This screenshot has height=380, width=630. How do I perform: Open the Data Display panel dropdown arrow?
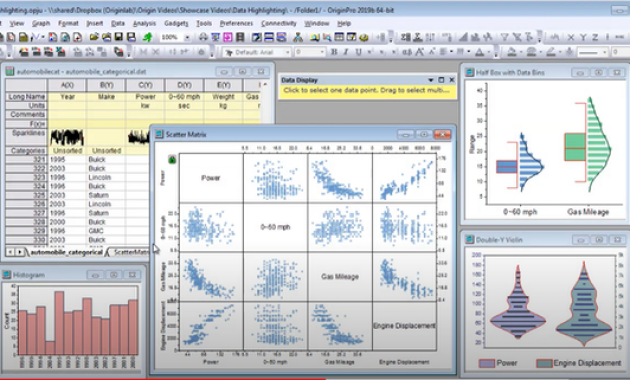[430, 80]
